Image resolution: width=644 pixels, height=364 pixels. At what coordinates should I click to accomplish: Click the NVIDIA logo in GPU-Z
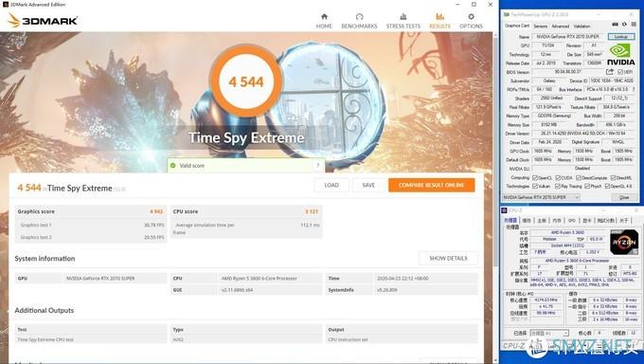tap(621, 55)
